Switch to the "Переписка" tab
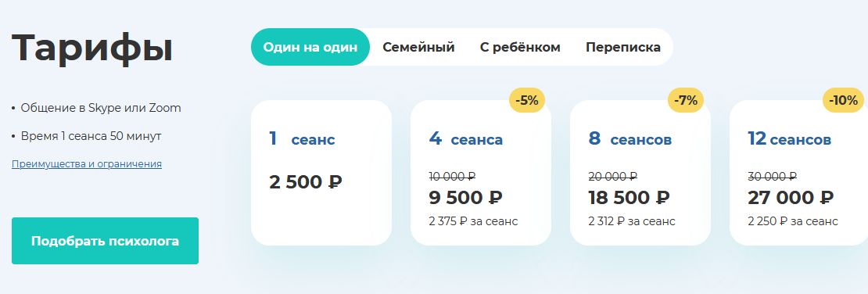Screen dimensions: 868x294 pyautogui.click(x=622, y=47)
